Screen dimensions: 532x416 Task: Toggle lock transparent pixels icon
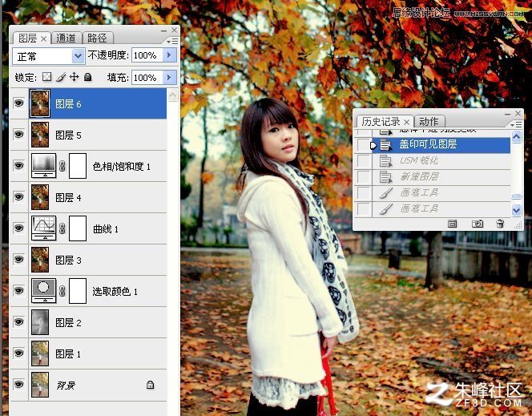tap(46, 77)
